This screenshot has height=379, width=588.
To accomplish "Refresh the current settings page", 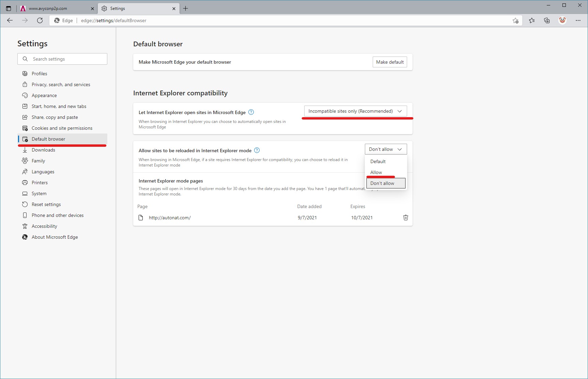I will (x=40, y=20).
